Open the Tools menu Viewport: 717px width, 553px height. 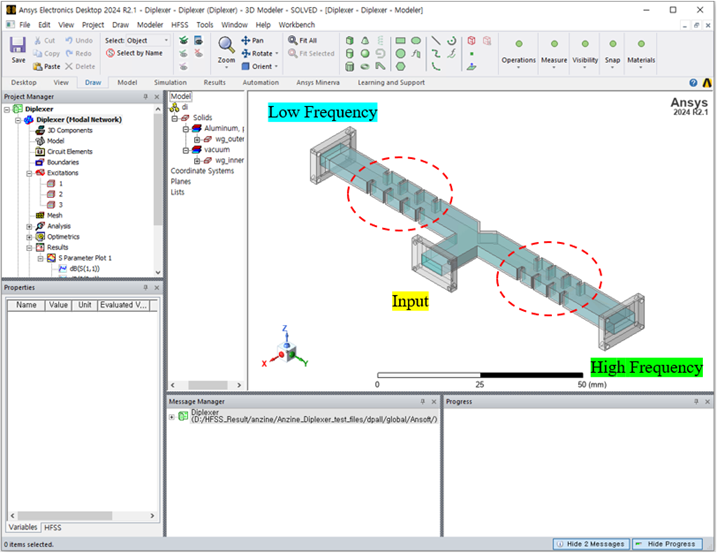click(x=205, y=25)
